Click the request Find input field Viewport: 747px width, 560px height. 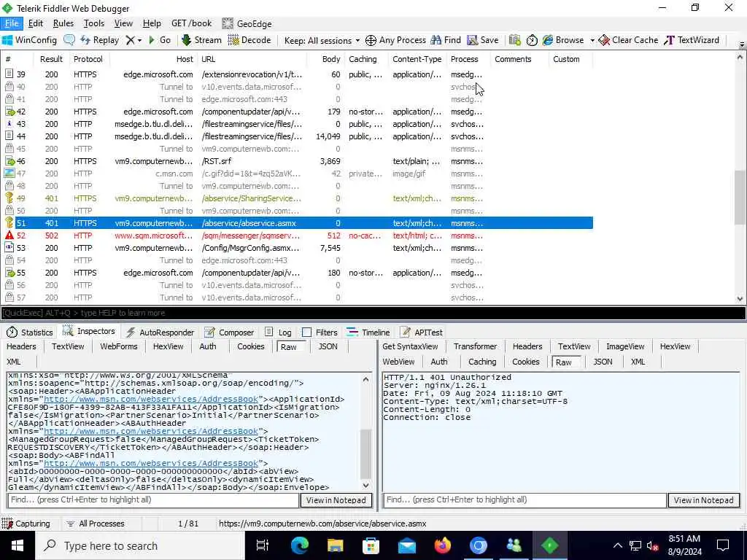pos(153,500)
